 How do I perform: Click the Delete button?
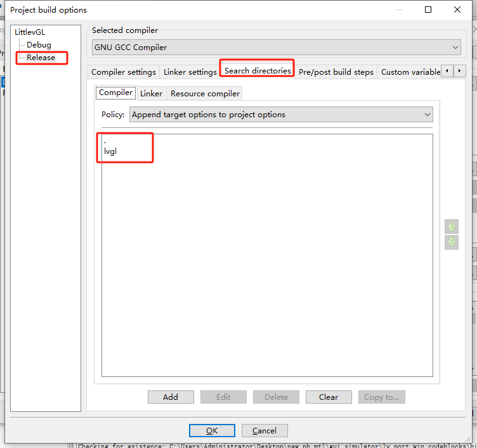tap(276, 397)
